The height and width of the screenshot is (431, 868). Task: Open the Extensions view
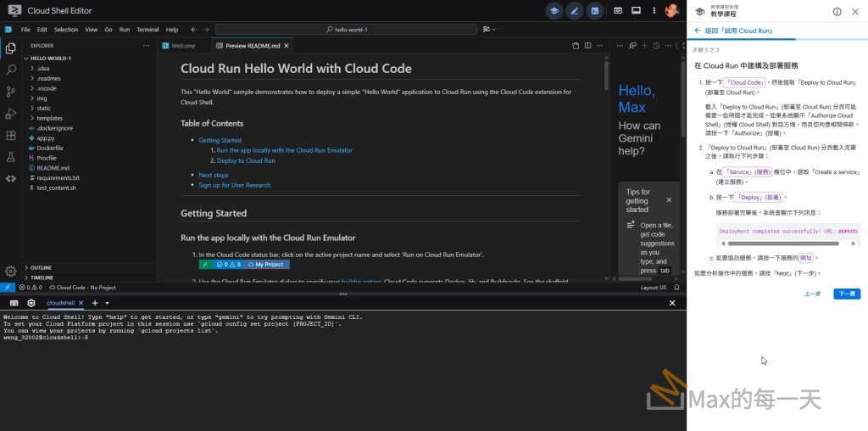(11, 135)
